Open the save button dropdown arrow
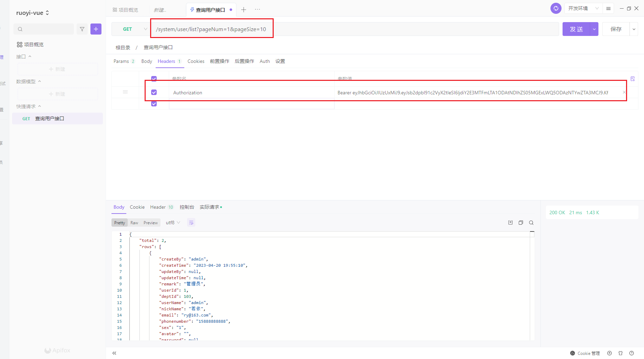Screen dimensions: 644x359 pos(634,29)
